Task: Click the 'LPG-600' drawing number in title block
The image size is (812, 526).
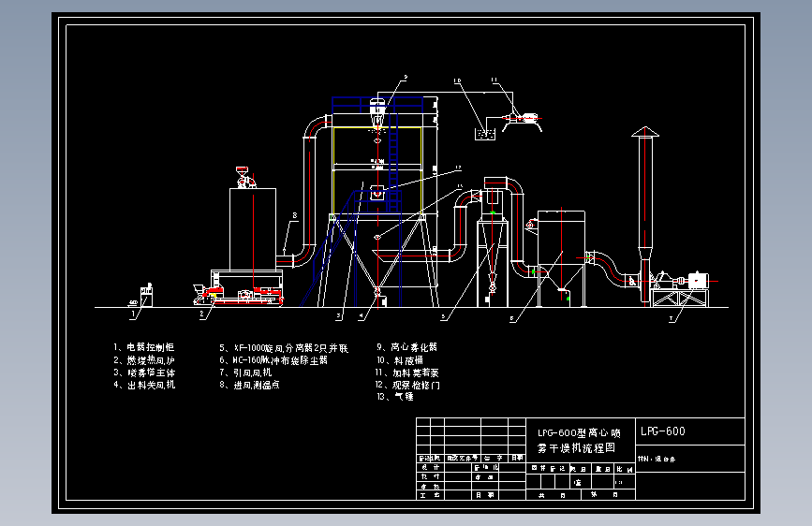Action: pos(663,431)
